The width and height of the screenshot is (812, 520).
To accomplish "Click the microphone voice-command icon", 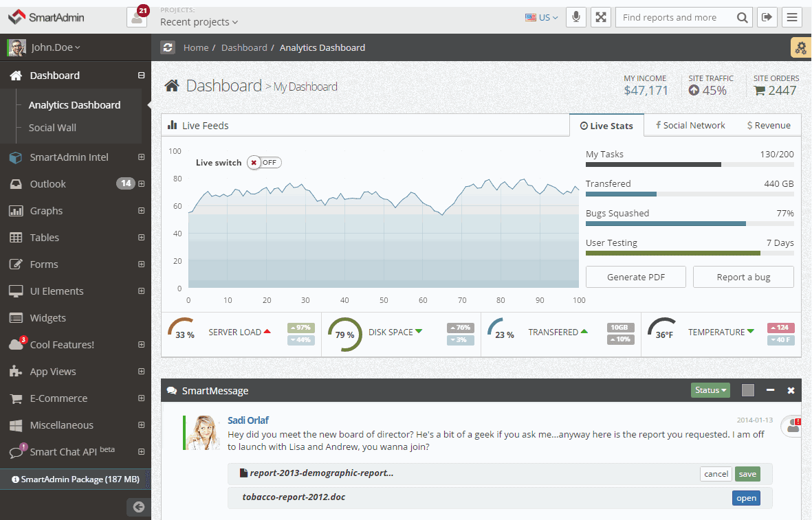I will 575,17.
